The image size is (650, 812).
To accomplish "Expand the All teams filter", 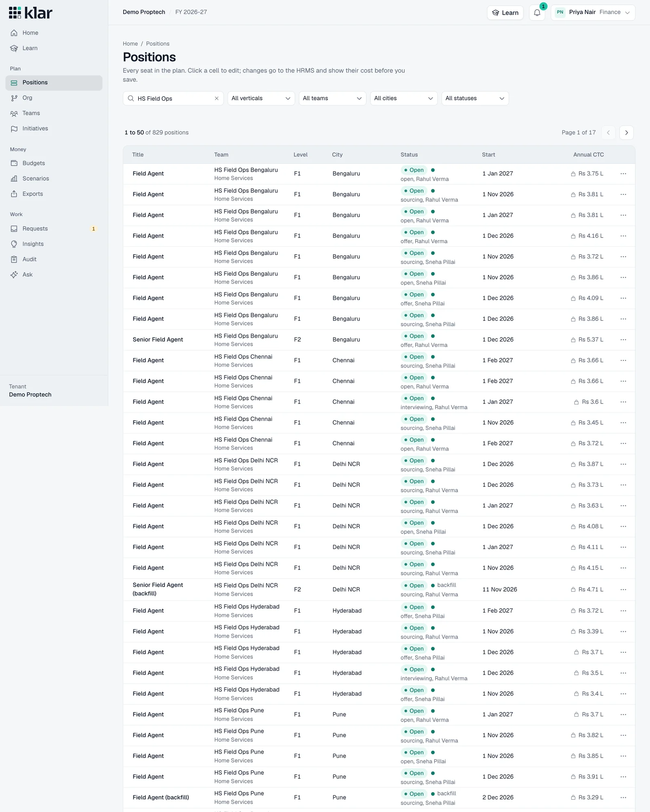I will 332,98.
